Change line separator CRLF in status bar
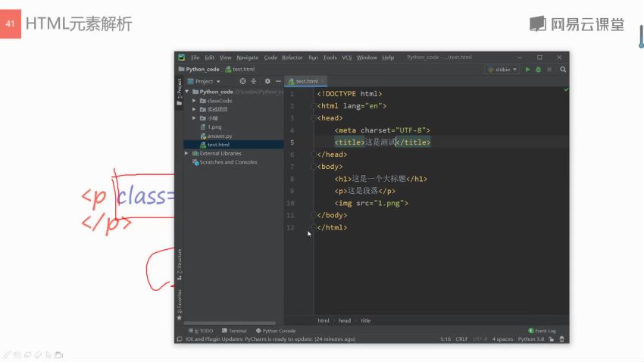 pyautogui.click(x=461, y=339)
